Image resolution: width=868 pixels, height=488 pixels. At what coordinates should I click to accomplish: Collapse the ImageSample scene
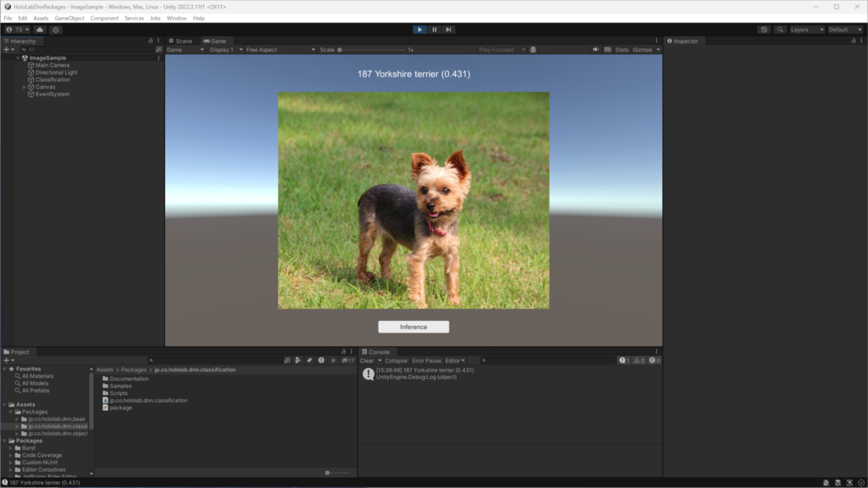(x=18, y=58)
